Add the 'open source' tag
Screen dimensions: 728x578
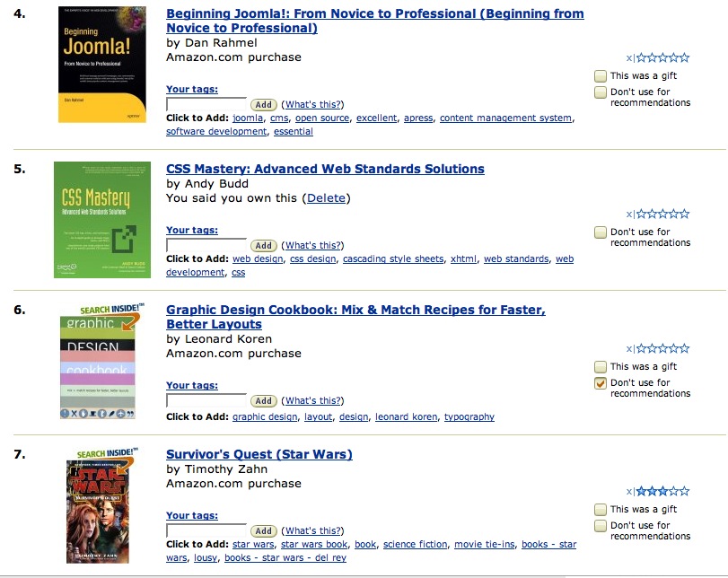322,118
